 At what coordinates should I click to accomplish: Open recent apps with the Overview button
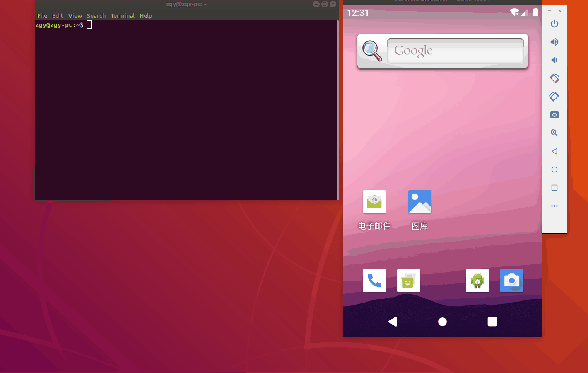pos(492,322)
